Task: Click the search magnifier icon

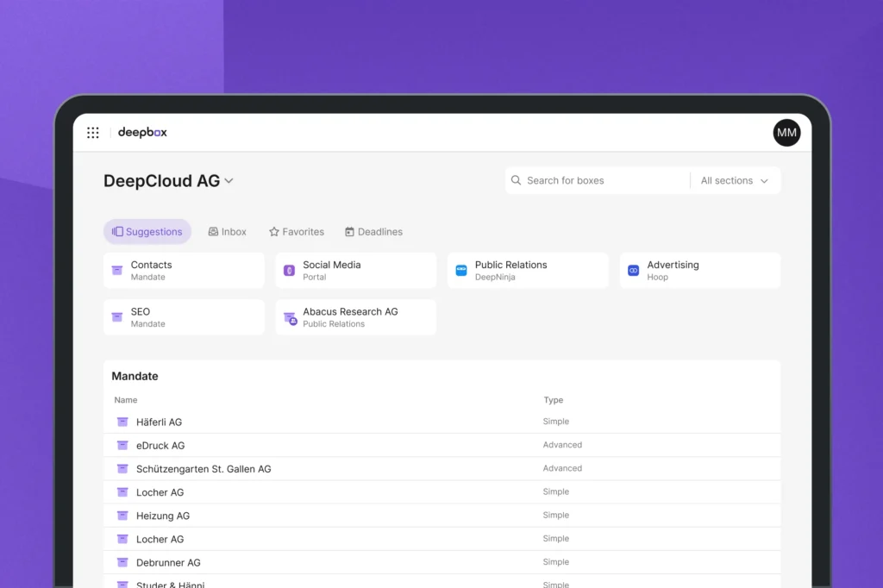Action: 516,180
